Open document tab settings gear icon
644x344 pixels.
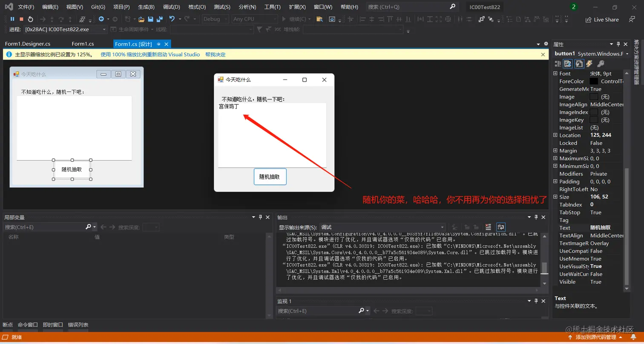coord(546,44)
